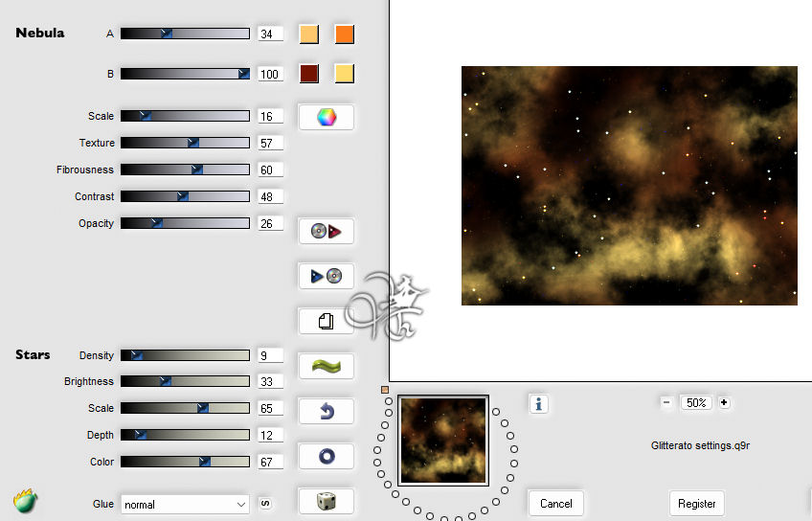The image size is (812, 521).
Task: Open the blue info icon
Action: tap(538, 403)
